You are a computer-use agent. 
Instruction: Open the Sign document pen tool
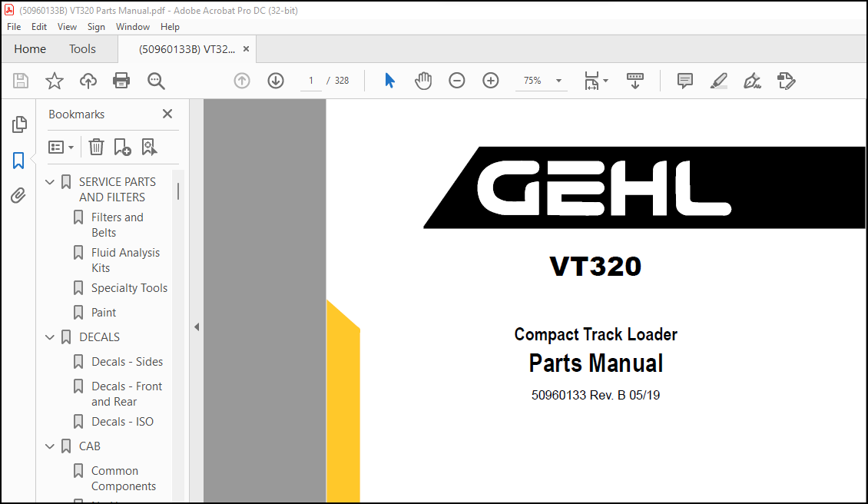pos(752,81)
